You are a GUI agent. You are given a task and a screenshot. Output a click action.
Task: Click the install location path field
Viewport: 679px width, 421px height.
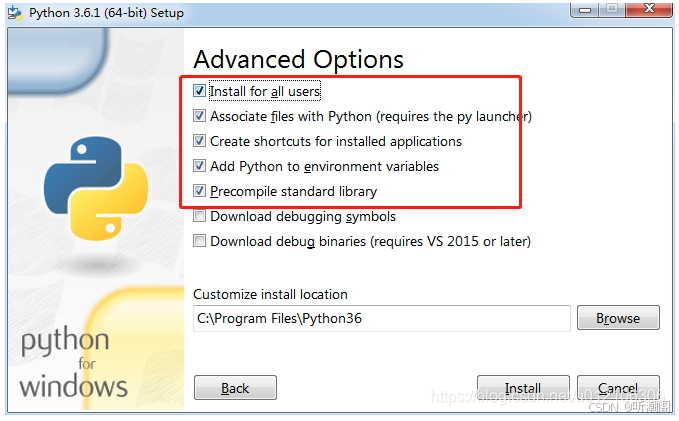382,318
